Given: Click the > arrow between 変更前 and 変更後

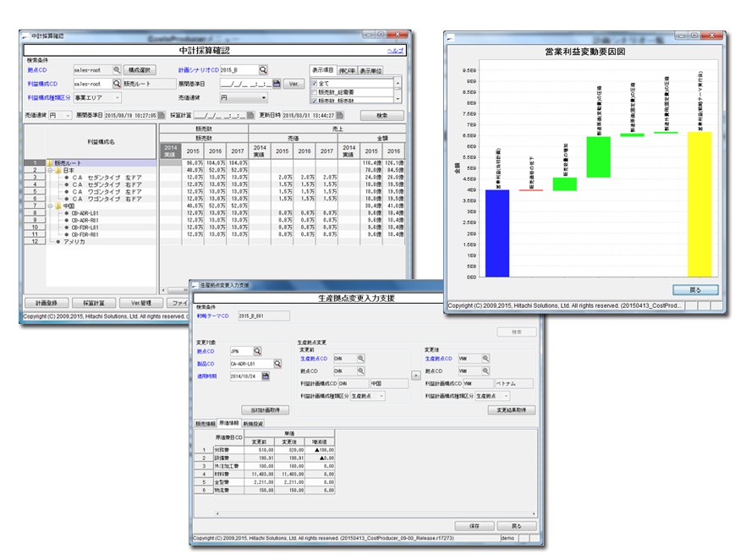Looking at the screenshot, I should [416, 376].
